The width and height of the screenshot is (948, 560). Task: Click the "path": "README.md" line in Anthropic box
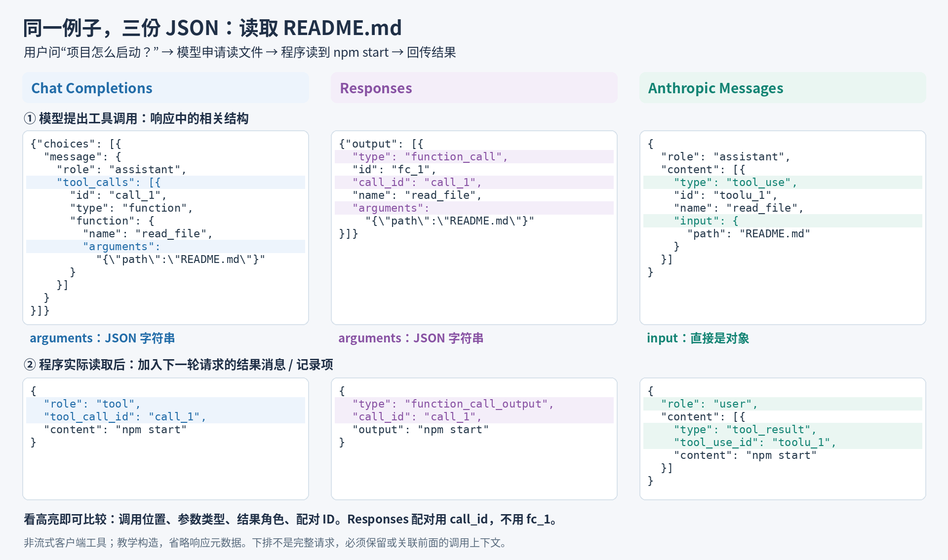point(749,234)
